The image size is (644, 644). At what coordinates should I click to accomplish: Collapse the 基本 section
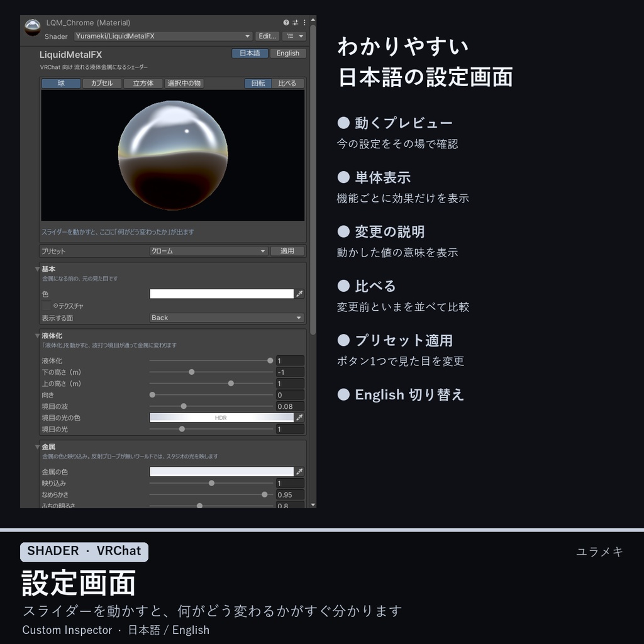pos(37,269)
